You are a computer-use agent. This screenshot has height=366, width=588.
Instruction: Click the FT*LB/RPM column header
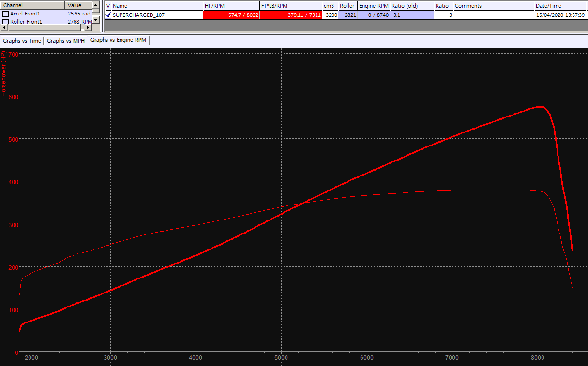tap(290, 6)
